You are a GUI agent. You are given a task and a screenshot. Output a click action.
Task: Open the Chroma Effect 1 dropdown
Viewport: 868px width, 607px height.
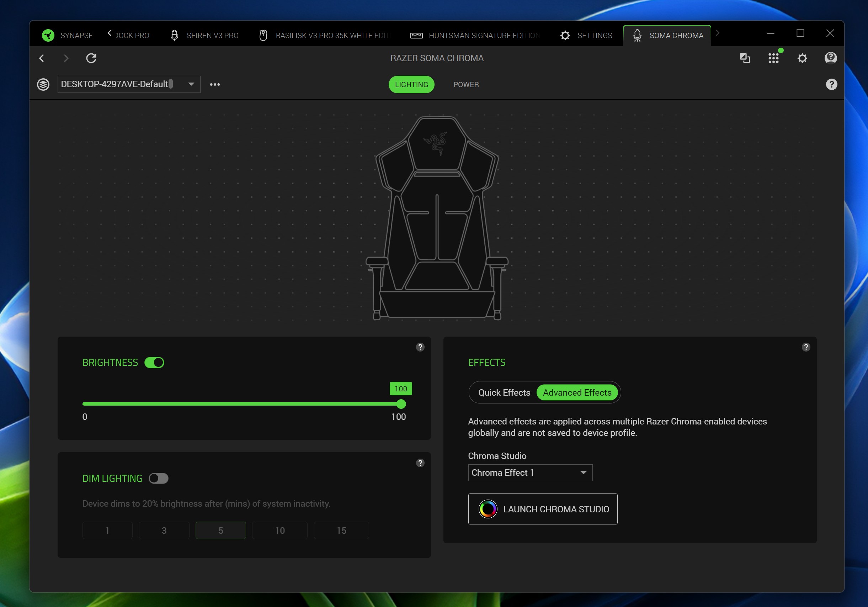click(530, 473)
